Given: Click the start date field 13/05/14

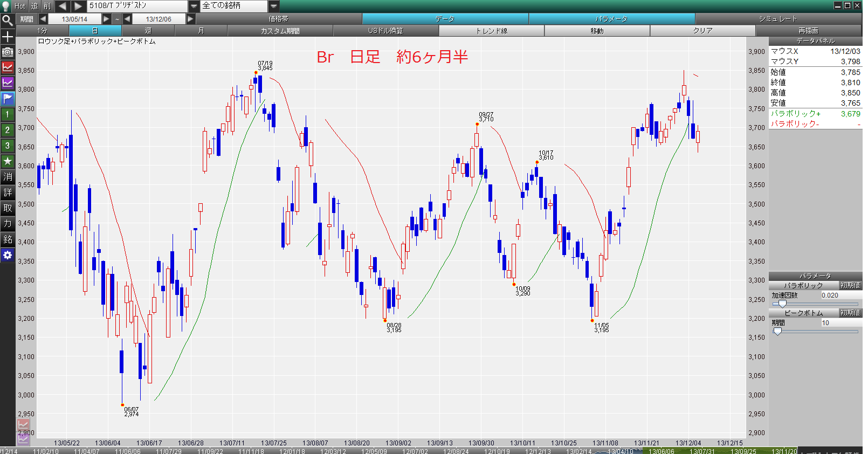Looking at the screenshot, I should coord(74,19).
